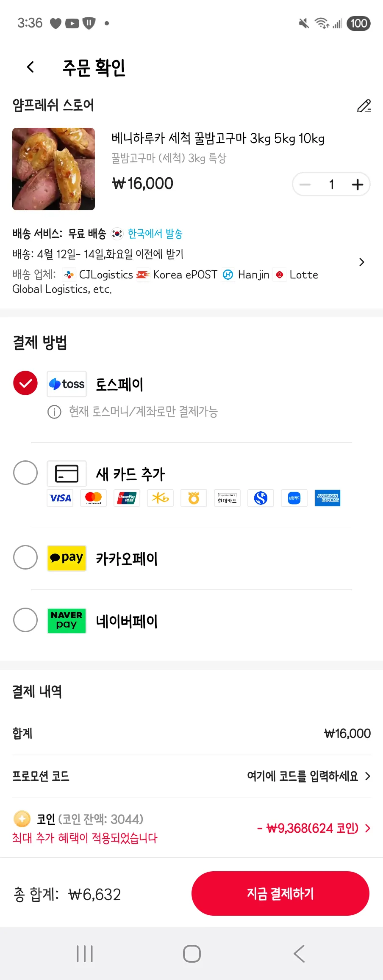The height and width of the screenshot is (980, 383).
Task: Select the 토스페이 radio button
Action: pyautogui.click(x=25, y=383)
